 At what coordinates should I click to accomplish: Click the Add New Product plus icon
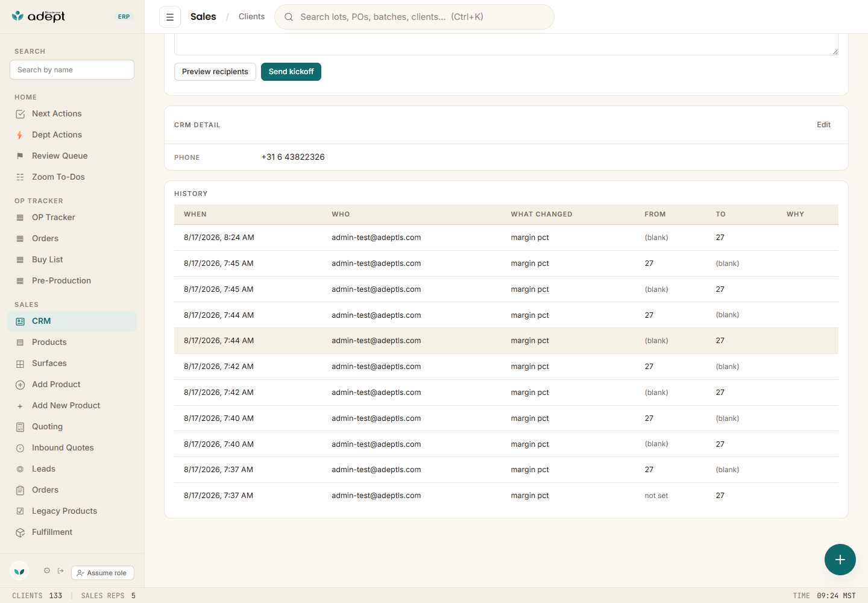pyautogui.click(x=20, y=406)
